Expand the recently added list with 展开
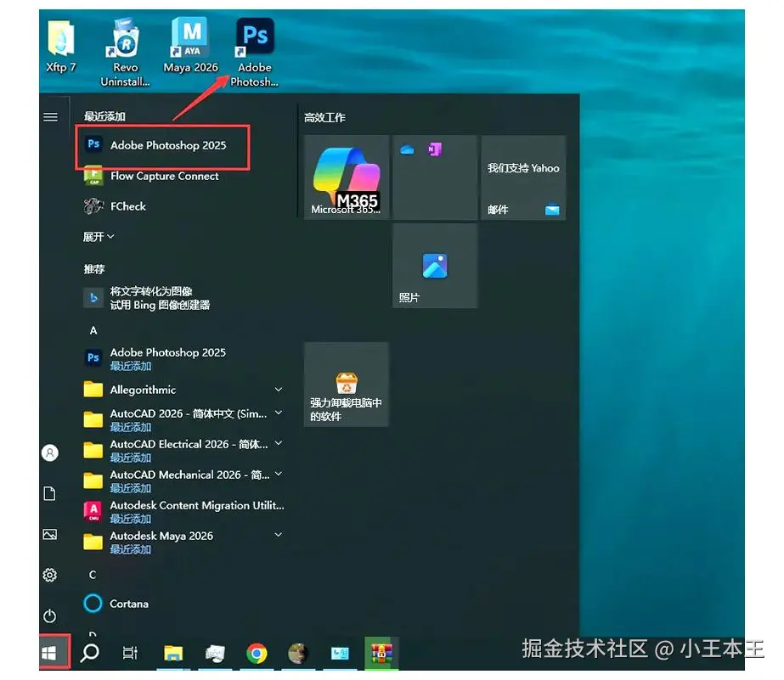Image resolution: width=784 pixels, height=680 pixels. pyautogui.click(x=99, y=237)
